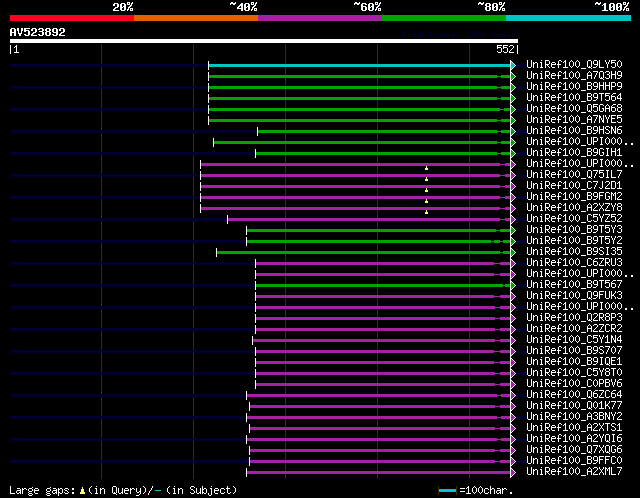This screenshot has width=640, height=498.
Task: Click the green ~80% identity legend segment
Action: pyautogui.click(x=444, y=18)
